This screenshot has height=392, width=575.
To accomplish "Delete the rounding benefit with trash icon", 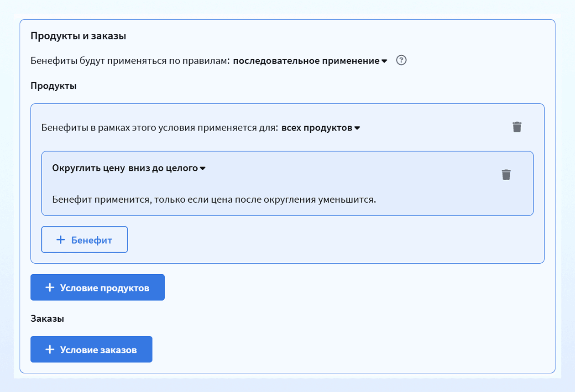I will [x=506, y=174].
